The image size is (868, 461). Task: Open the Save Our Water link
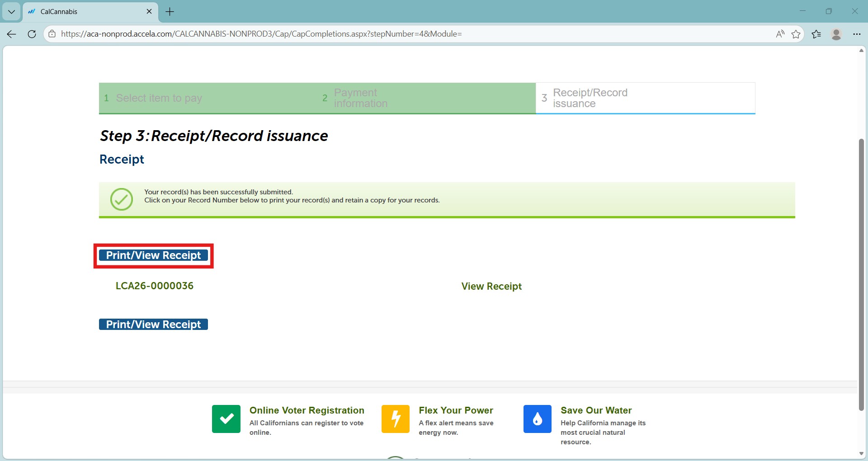click(x=596, y=410)
